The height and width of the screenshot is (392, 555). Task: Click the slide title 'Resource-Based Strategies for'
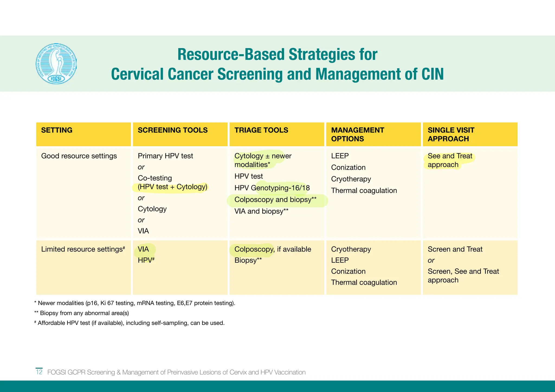pos(277,54)
